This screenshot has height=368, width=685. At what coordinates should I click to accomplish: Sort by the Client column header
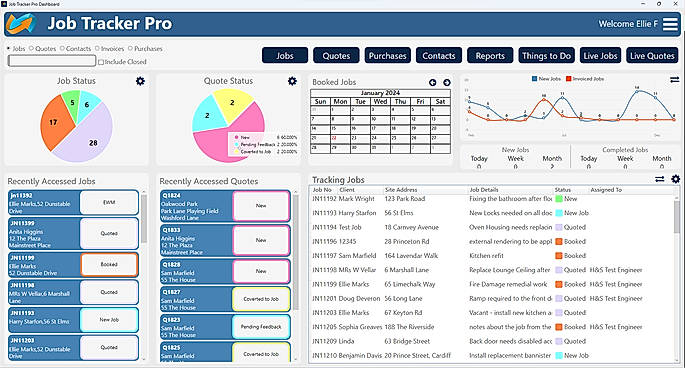[347, 190]
